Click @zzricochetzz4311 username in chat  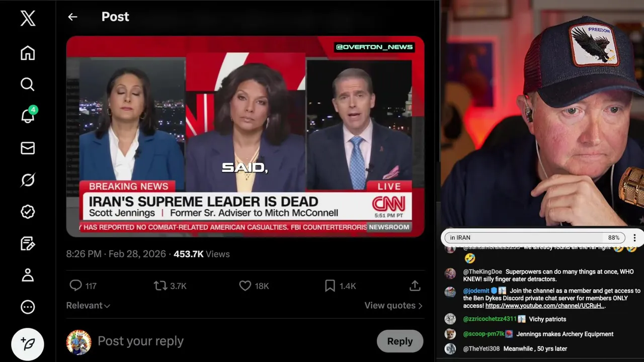click(490, 319)
